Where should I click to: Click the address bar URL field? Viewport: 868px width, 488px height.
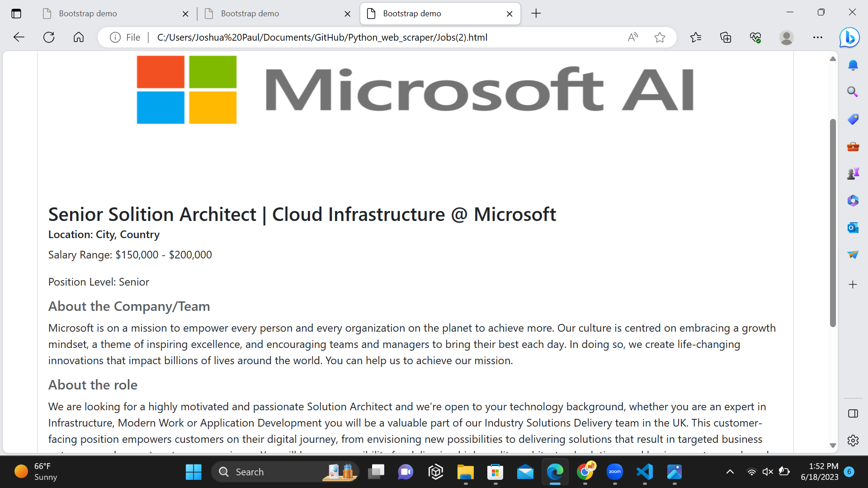[322, 38]
